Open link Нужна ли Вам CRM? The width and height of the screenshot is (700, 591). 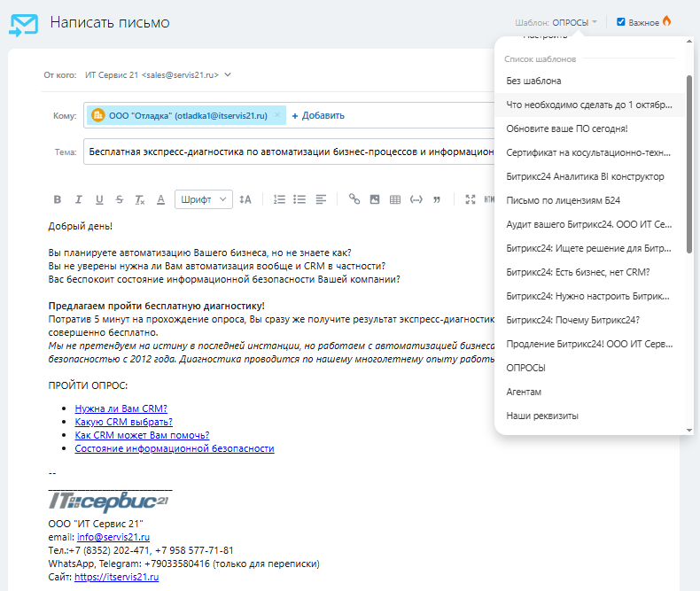pyautogui.click(x=121, y=408)
